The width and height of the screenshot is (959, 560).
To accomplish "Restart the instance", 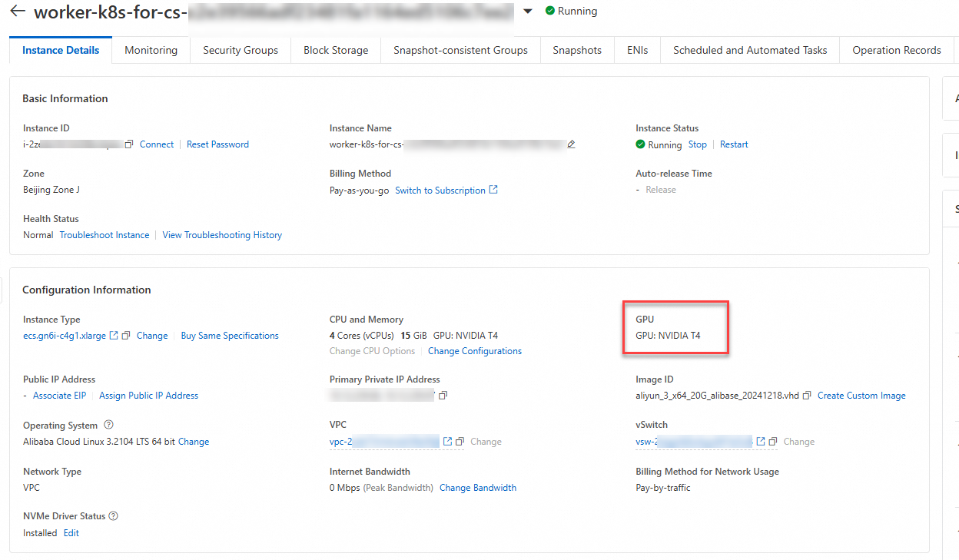I will tap(734, 144).
